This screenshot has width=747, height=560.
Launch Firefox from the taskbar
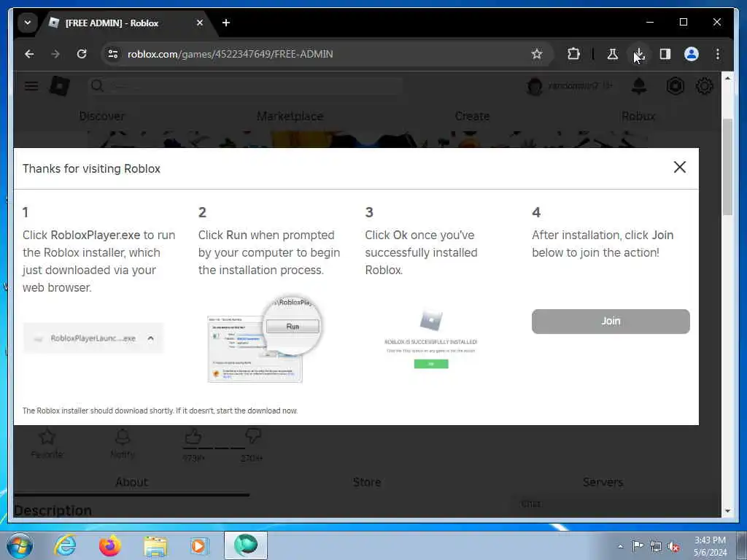(x=109, y=545)
